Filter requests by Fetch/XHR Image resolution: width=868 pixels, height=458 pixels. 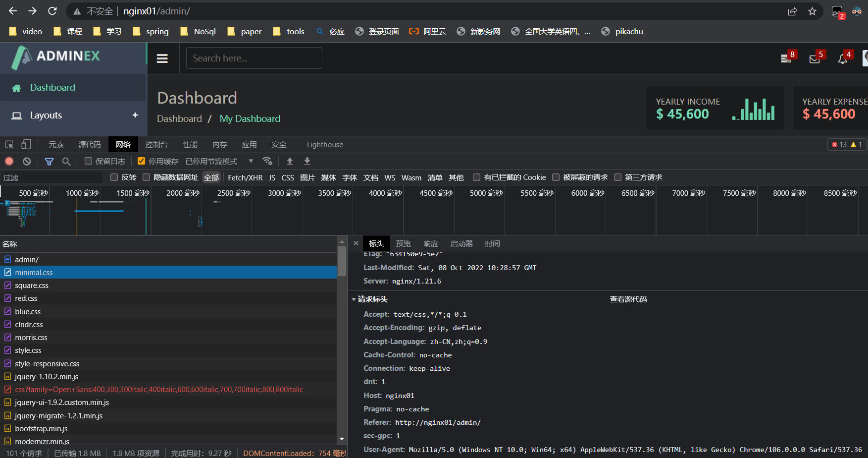point(245,177)
